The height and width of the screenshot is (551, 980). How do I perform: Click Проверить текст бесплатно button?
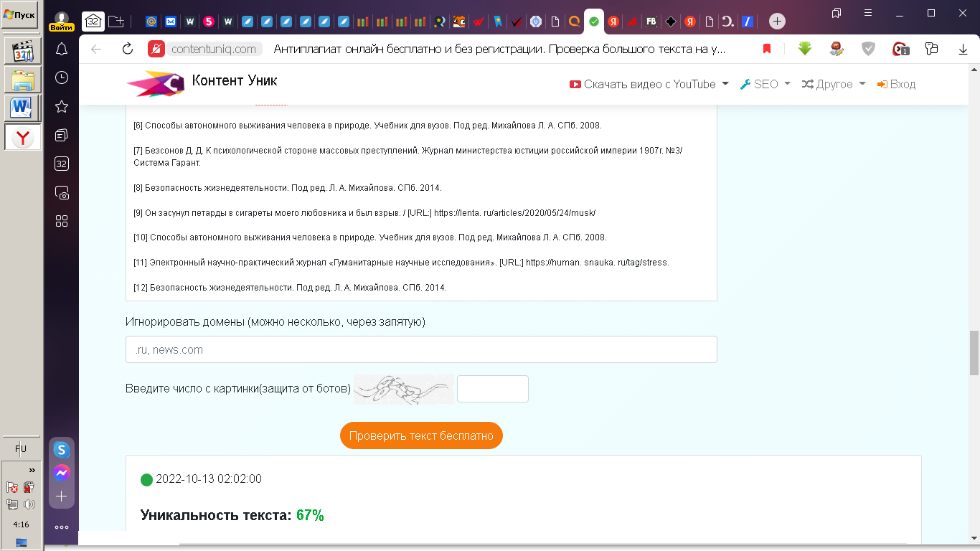point(421,435)
